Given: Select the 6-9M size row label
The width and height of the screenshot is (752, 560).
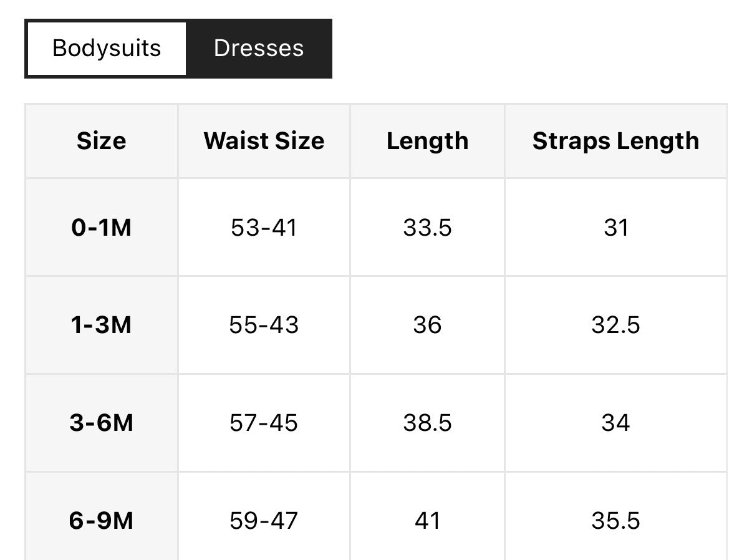Looking at the screenshot, I should coord(102,521).
